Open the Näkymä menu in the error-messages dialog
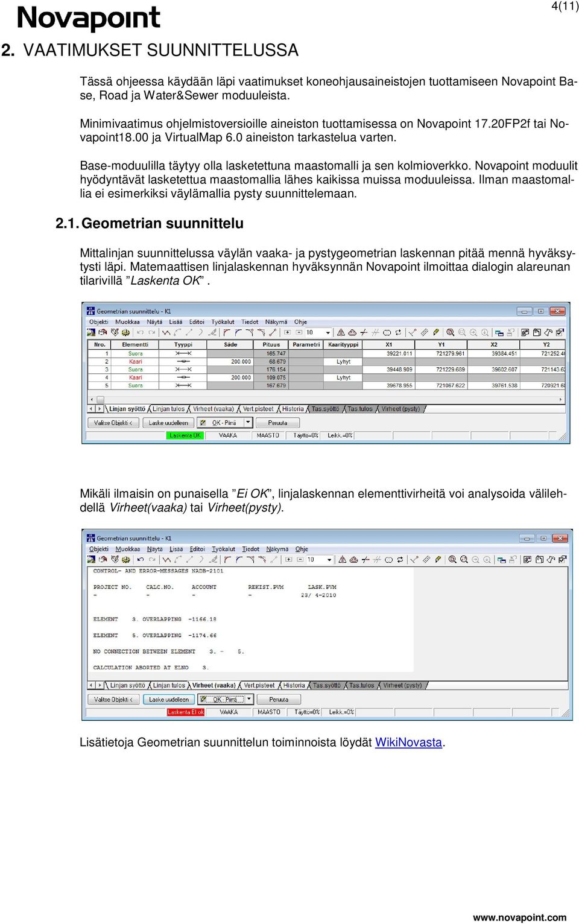The width and height of the screenshot is (579, 924). point(277,549)
